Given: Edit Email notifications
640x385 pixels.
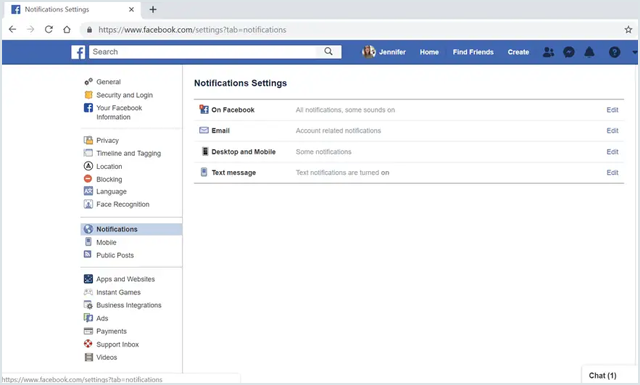Looking at the screenshot, I should click(612, 131).
